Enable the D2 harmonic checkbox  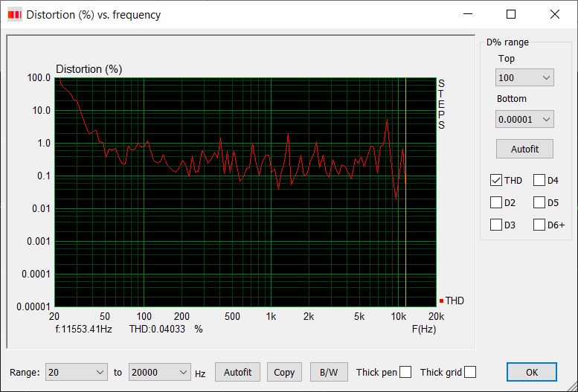tap(496, 202)
